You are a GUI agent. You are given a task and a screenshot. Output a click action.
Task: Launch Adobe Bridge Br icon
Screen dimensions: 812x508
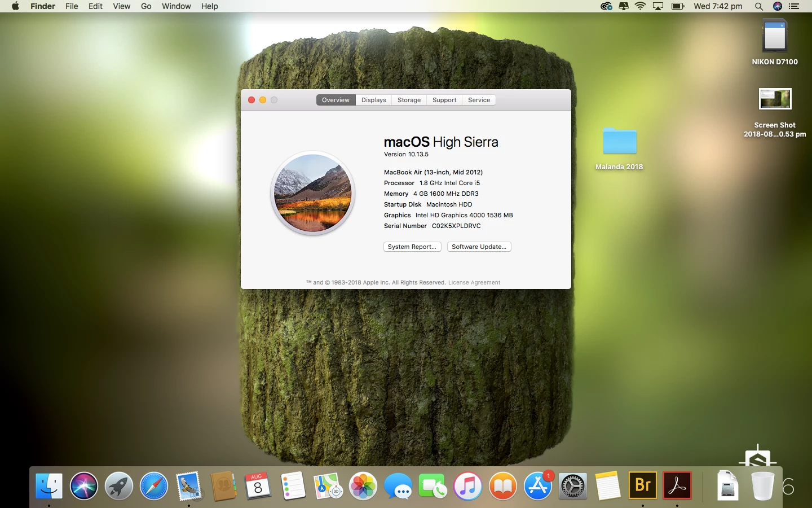tap(643, 485)
